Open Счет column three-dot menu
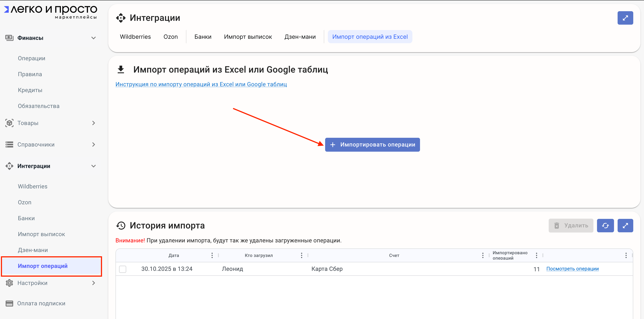Viewport: 644px width, 319px height. (x=483, y=255)
